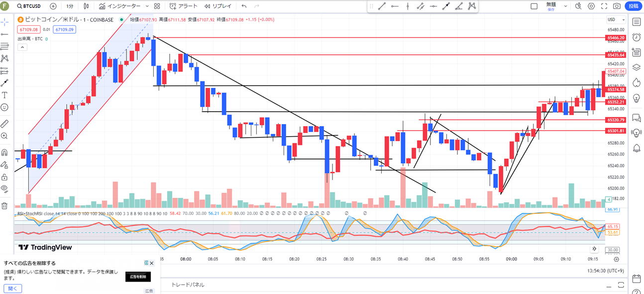The width and height of the screenshot is (644, 294).
Task: Expand the indicator favorites dropdown arrow
Action: point(146,6)
